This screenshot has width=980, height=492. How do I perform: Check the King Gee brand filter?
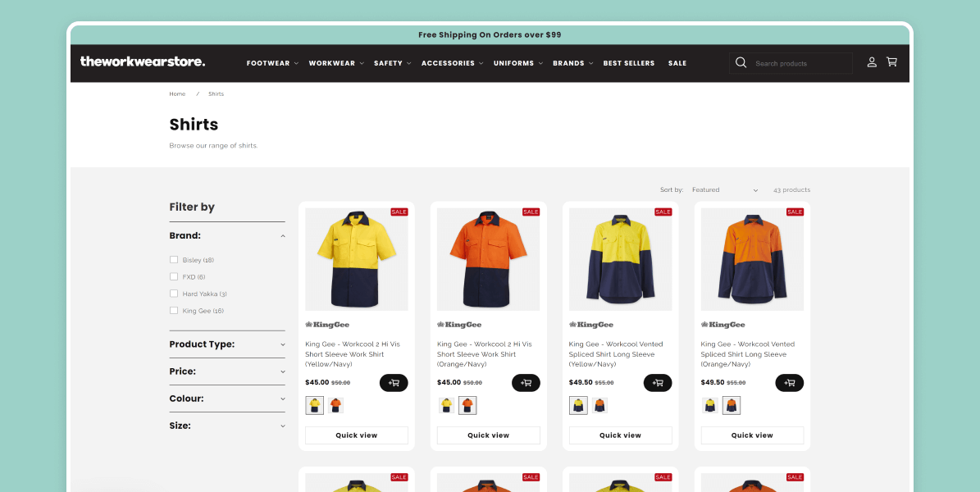174,310
